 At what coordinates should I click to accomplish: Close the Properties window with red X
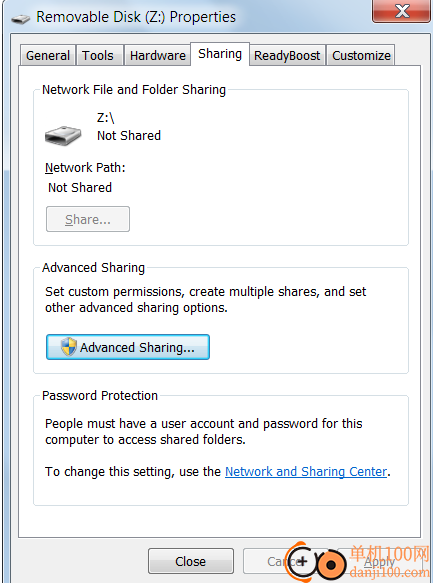pos(401,11)
